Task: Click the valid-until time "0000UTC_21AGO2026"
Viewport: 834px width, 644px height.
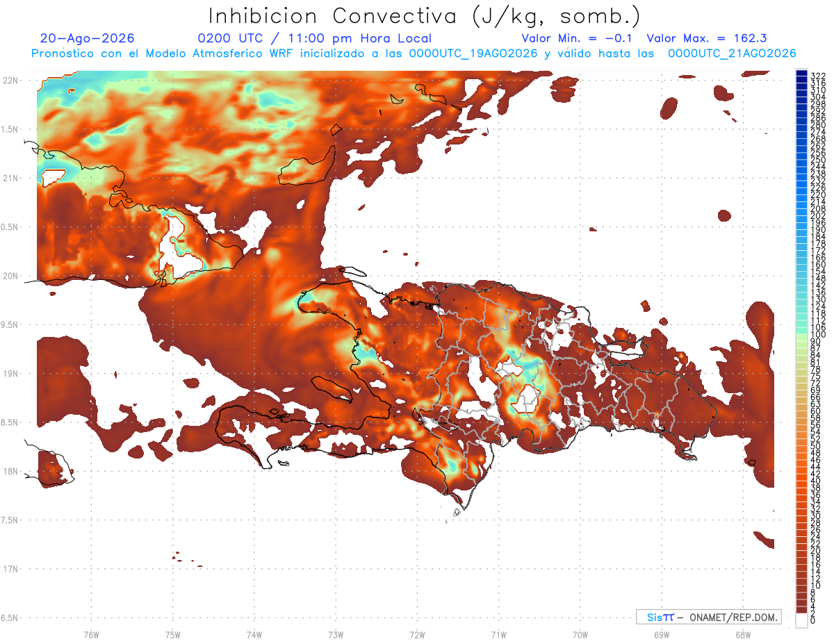Action: coord(732,53)
